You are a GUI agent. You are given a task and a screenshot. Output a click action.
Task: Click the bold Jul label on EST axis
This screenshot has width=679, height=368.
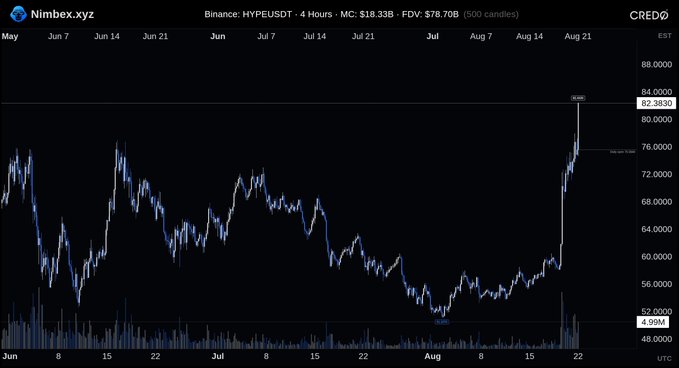coord(433,36)
